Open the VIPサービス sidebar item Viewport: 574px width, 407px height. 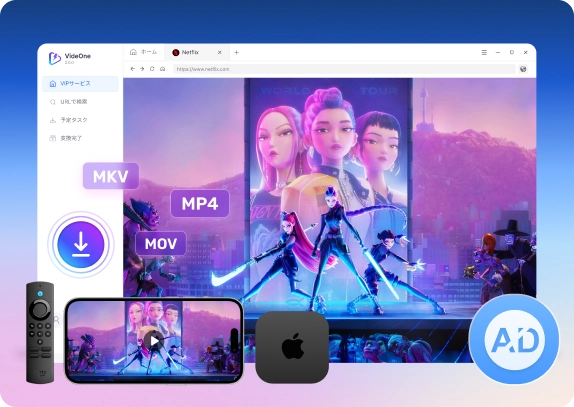(x=80, y=84)
